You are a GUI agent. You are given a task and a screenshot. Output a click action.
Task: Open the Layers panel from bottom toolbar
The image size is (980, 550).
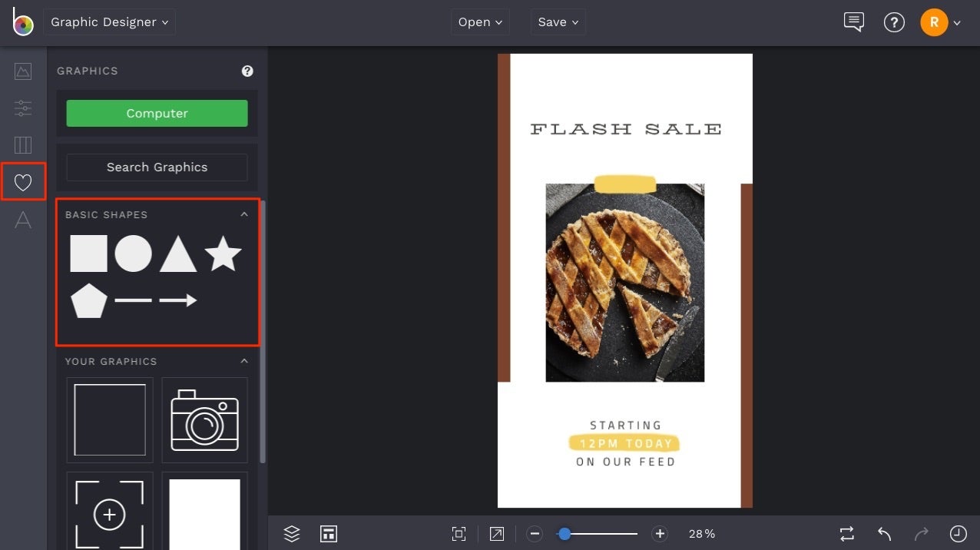291,533
